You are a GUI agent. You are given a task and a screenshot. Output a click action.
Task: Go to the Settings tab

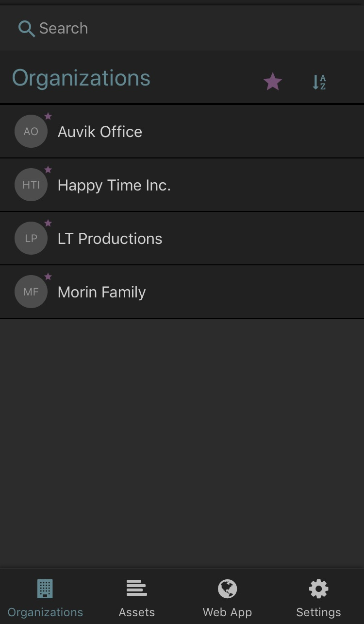coord(318,598)
